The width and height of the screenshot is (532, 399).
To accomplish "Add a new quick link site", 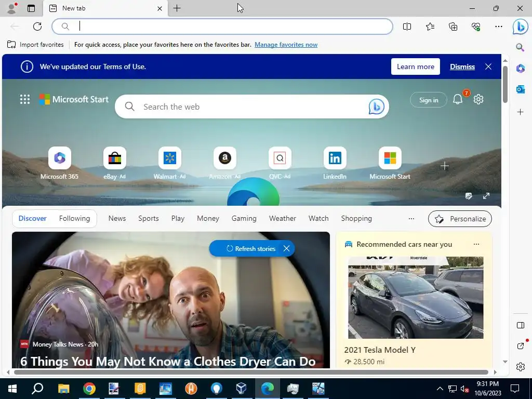I will [445, 166].
